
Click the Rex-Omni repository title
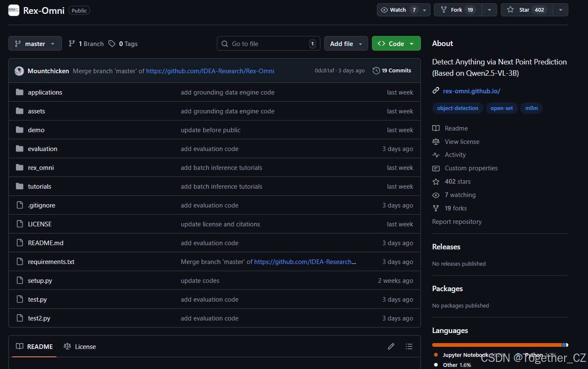[44, 10]
